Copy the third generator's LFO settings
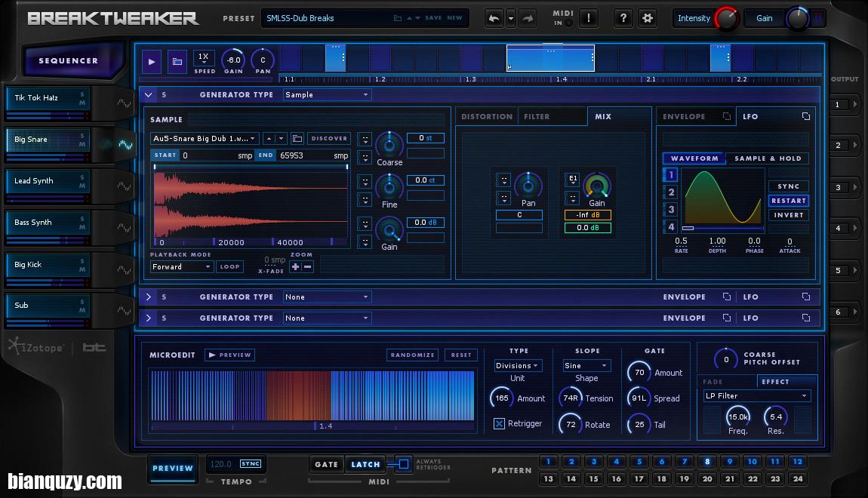This screenshot has width=868, height=498. tap(806, 318)
